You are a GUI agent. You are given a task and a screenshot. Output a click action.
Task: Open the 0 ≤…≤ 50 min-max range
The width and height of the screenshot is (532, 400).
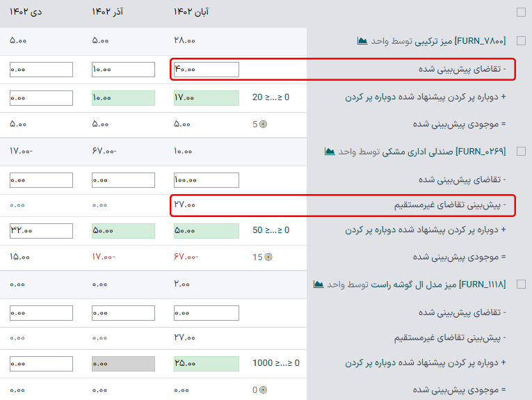coord(271,230)
